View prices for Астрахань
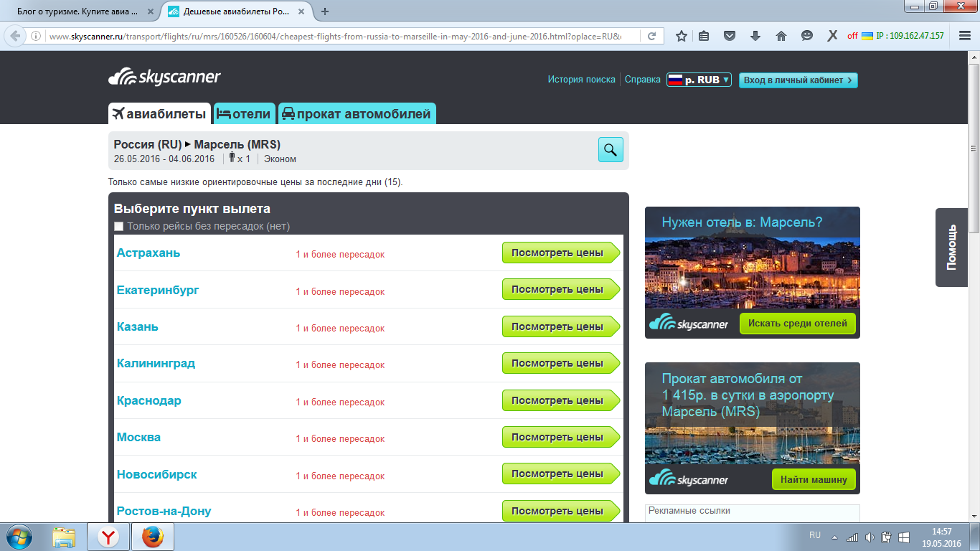Image resolution: width=980 pixels, height=551 pixels. 561,253
